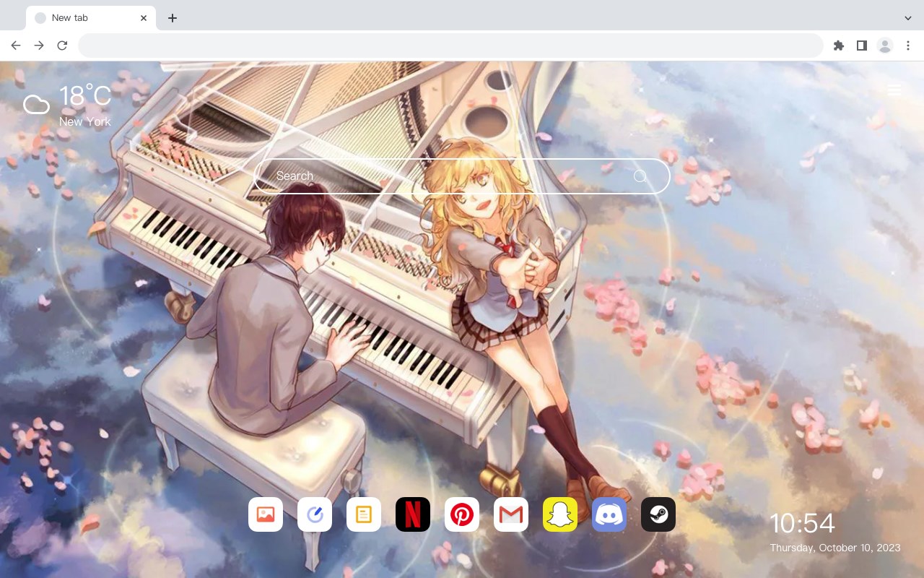Open the yellow notes shortcut
924x578 pixels.
(364, 514)
